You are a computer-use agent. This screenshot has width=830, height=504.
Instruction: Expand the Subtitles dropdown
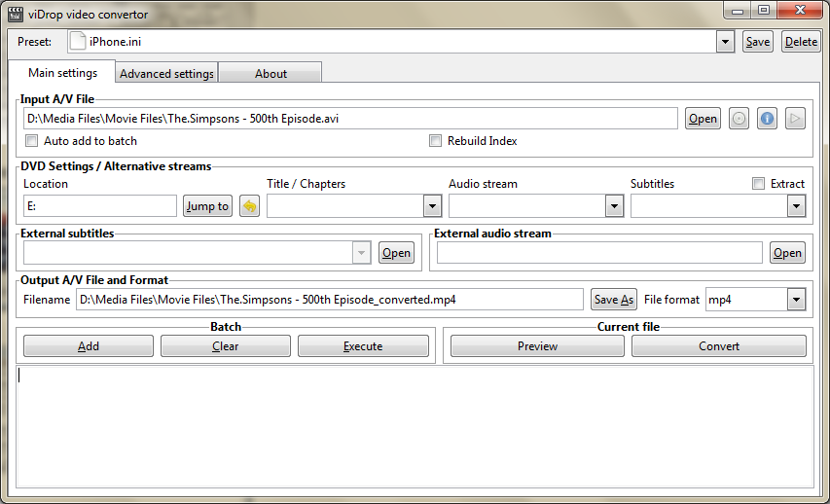pyautogui.click(x=796, y=206)
